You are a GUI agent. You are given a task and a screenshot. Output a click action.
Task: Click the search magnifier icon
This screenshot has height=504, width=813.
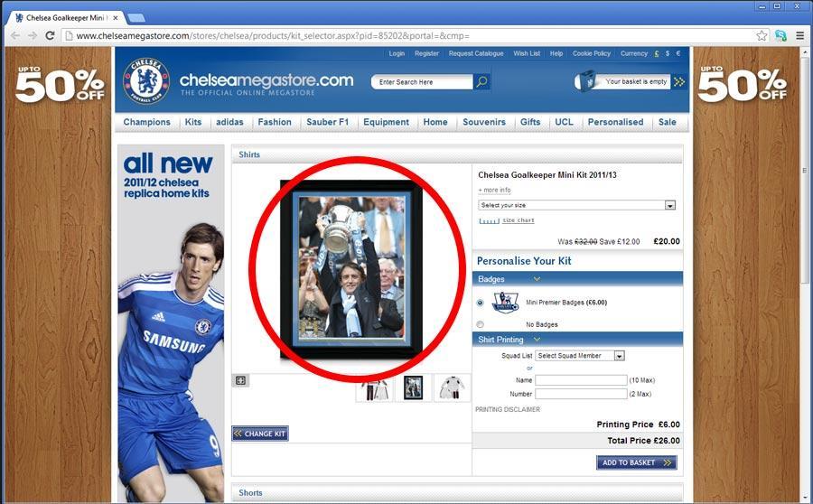tap(481, 81)
